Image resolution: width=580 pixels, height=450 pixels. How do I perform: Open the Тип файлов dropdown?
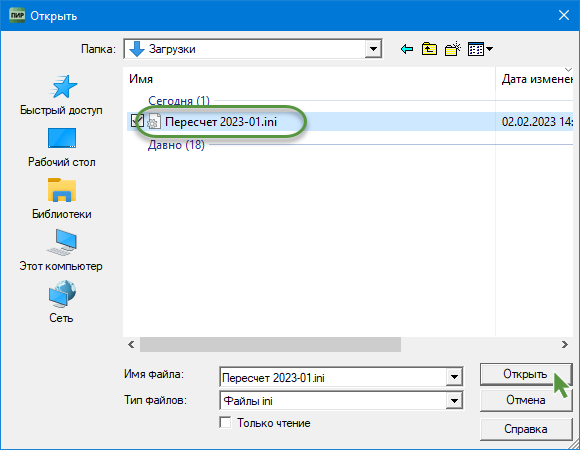(454, 400)
